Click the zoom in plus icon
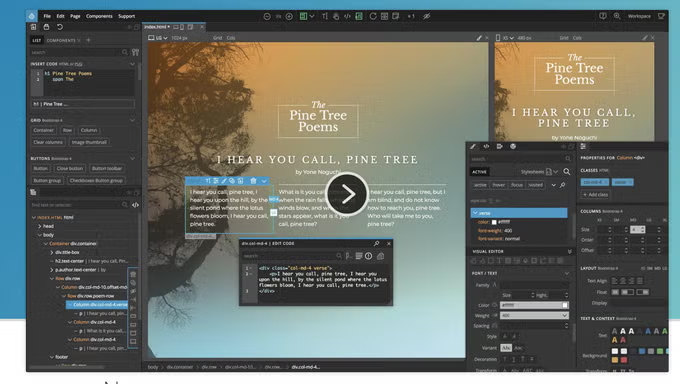Image resolution: width=680 pixels, height=384 pixels. (289, 16)
